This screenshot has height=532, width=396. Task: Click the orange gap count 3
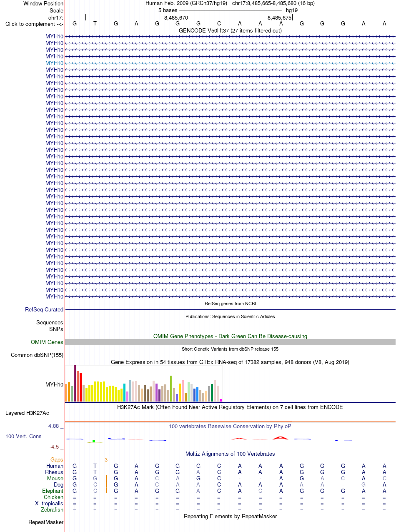point(106,460)
